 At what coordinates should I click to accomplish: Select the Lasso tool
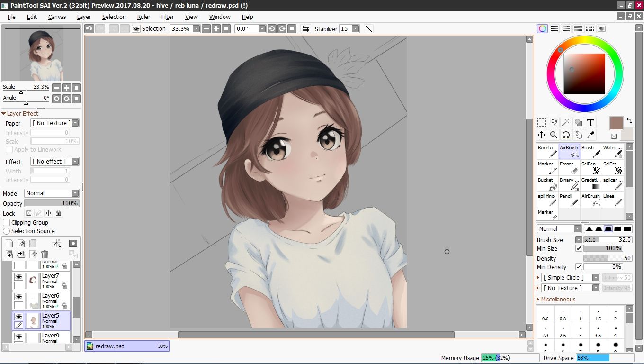coord(554,123)
